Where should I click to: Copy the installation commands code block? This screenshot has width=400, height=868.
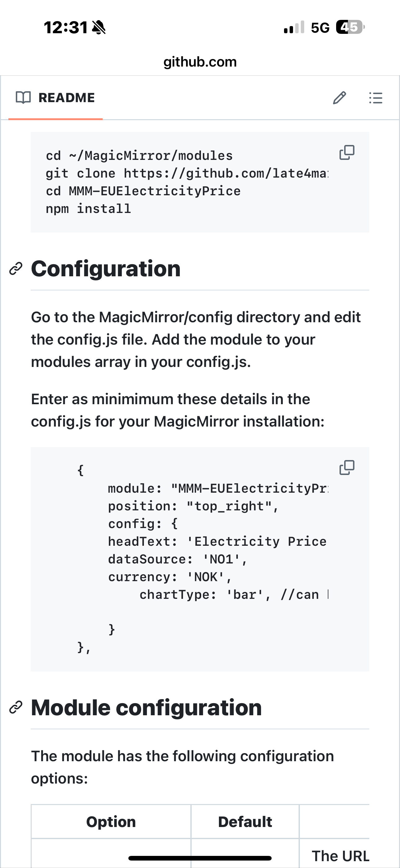pyautogui.click(x=347, y=153)
